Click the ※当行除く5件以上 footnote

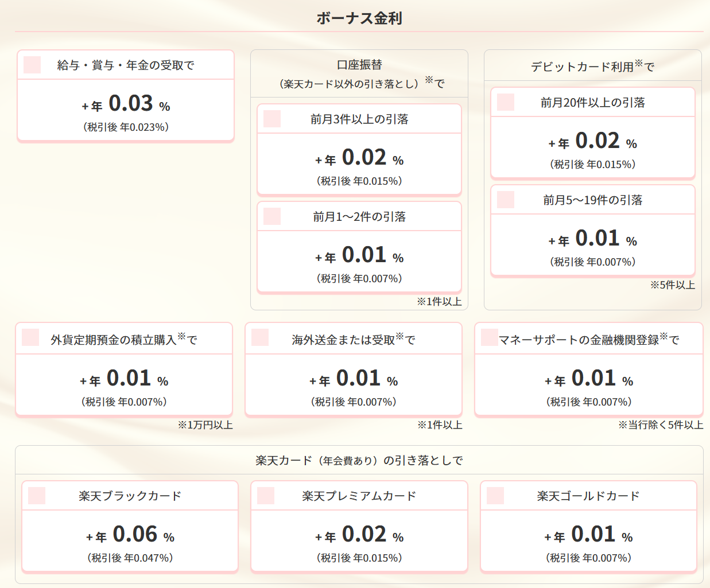click(660, 425)
